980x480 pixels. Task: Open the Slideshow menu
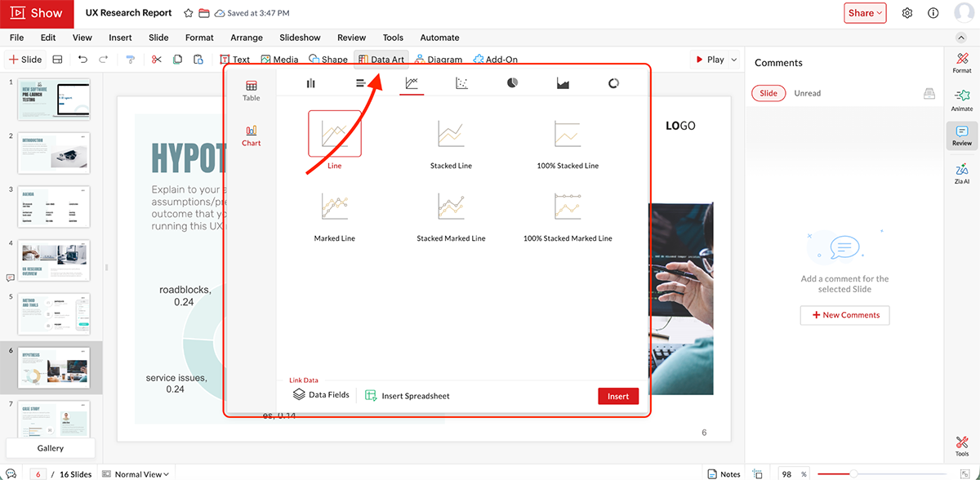(300, 38)
